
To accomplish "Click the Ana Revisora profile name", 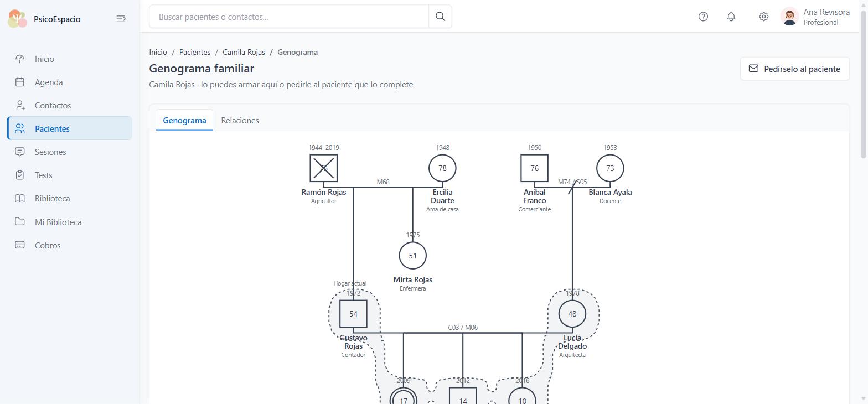I will click(x=826, y=12).
